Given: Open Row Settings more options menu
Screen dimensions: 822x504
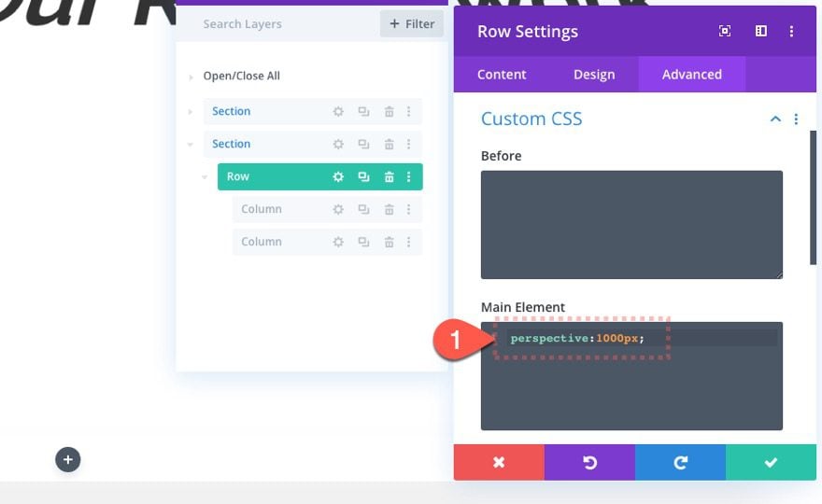Looking at the screenshot, I should pos(791,31).
